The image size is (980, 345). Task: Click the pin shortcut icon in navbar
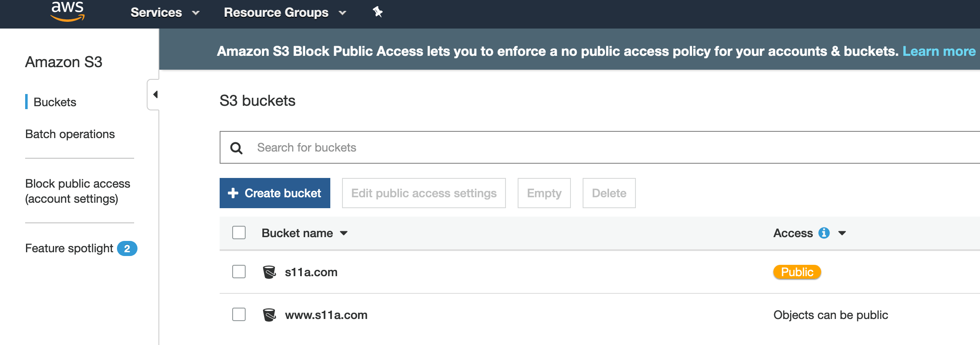point(377,12)
